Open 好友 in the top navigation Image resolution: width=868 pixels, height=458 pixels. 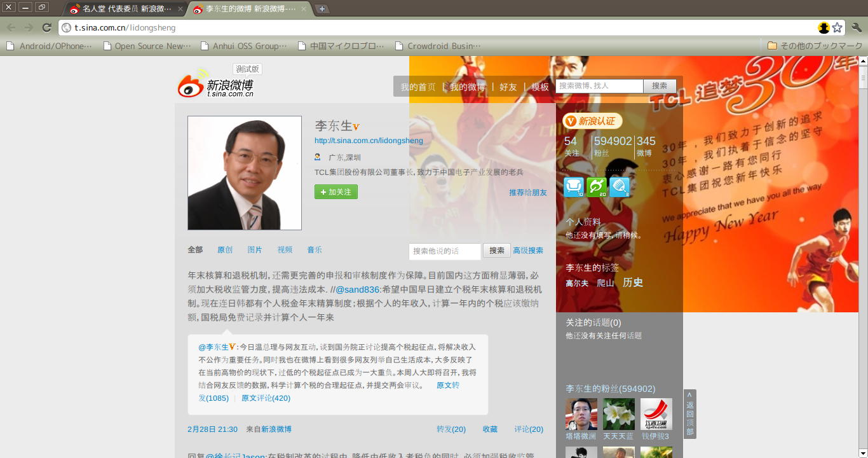pyautogui.click(x=508, y=87)
